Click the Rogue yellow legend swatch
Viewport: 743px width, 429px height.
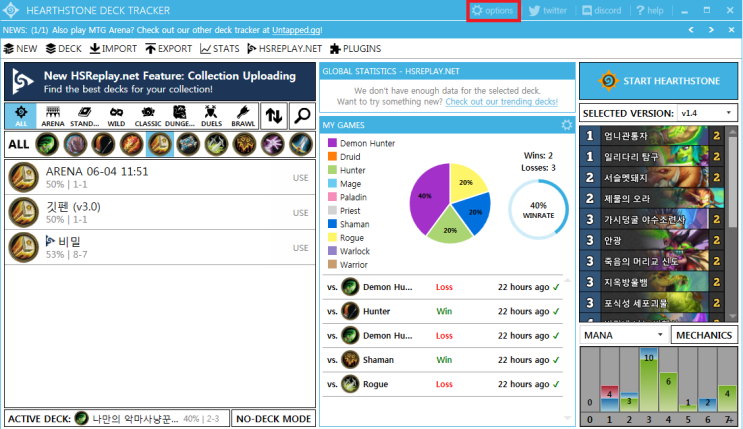point(332,237)
